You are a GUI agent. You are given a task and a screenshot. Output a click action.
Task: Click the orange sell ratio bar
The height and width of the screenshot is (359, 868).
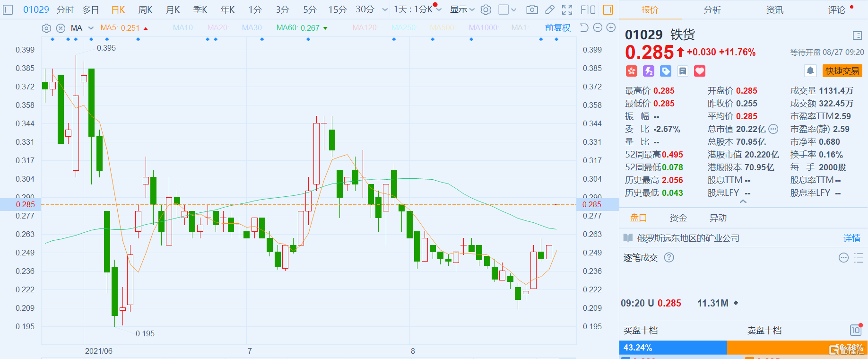(797, 348)
